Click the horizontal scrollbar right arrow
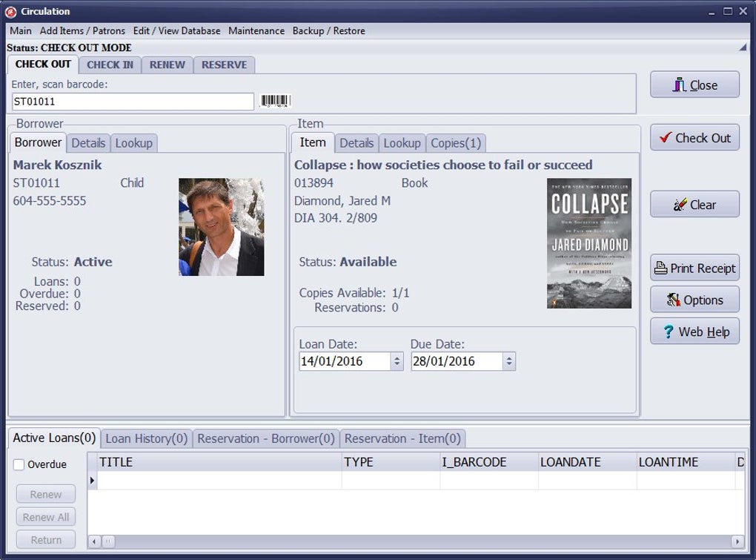756x560 pixels. point(737,541)
